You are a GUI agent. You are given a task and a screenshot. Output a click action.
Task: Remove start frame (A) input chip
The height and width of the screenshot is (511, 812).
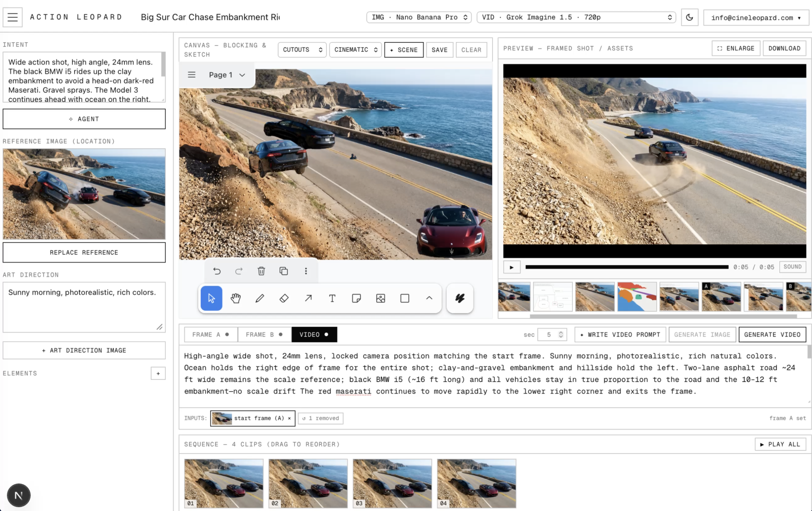pyautogui.click(x=289, y=418)
